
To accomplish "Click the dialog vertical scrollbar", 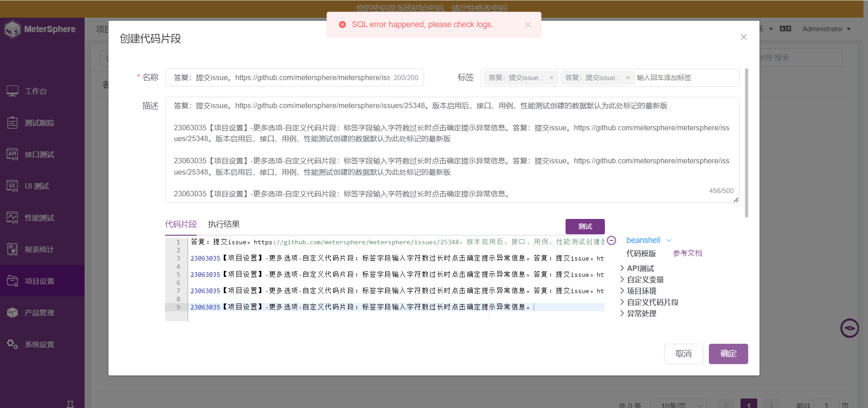I will (746, 142).
